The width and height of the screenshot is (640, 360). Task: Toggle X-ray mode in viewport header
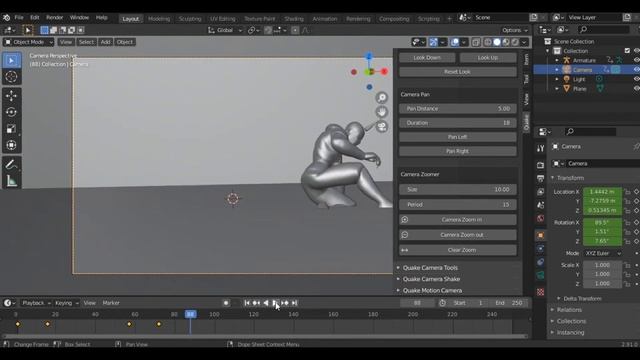click(476, 42)
